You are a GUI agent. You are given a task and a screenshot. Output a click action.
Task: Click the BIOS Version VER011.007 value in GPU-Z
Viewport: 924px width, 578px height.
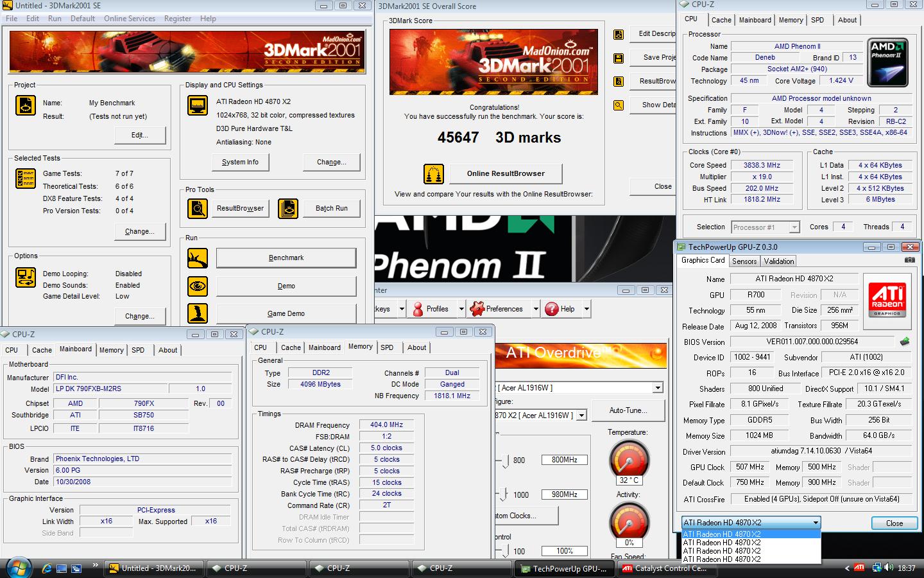(812, 342)
